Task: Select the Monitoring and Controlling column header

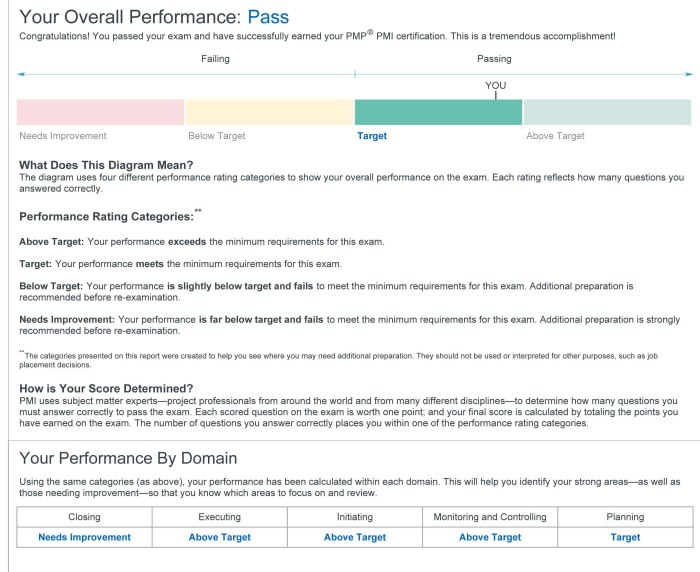Action: tap(490, 517)
